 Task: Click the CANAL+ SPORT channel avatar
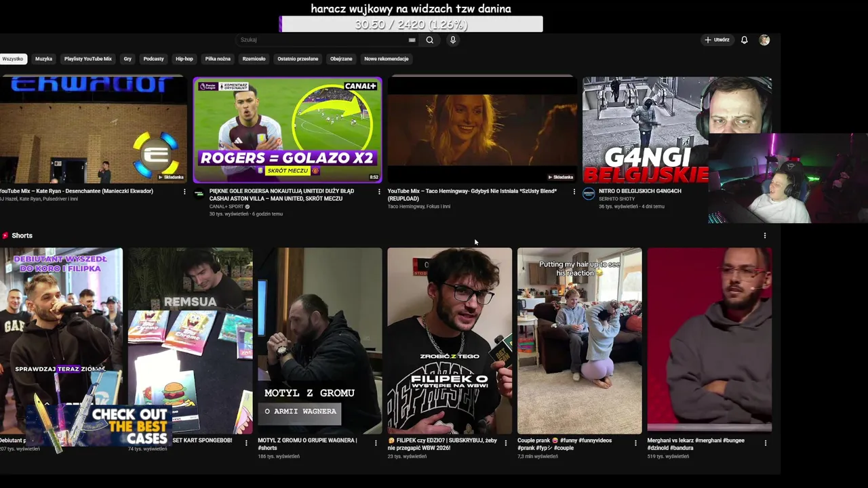pos(199,194)
